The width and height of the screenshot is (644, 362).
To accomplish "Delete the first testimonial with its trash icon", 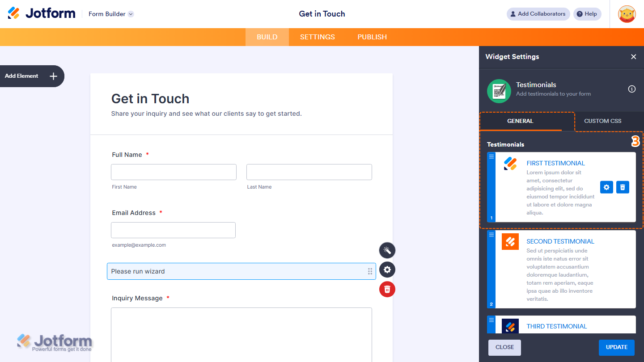I will coord(623,187).
